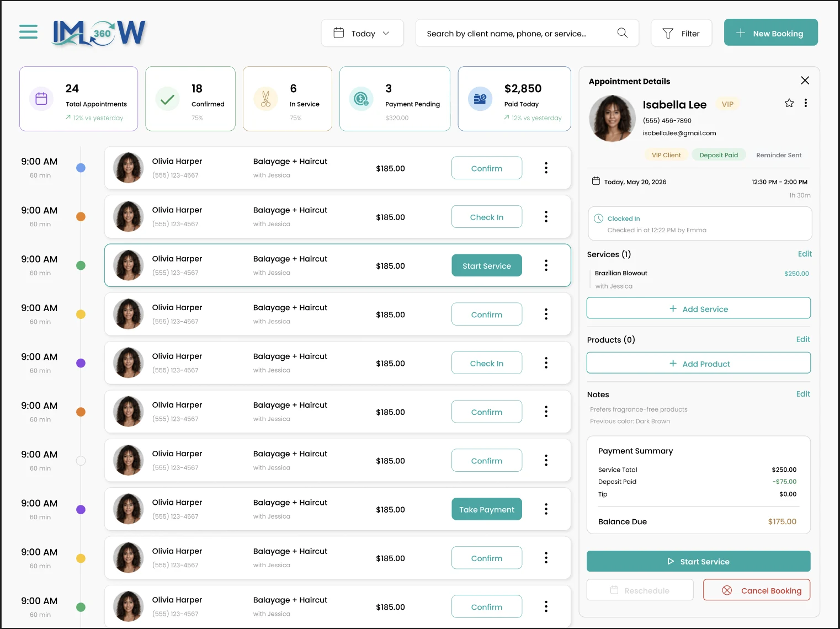The width and height of the screenshot is (840, 629).
Task: Click Edit next to Notes
Action: [803, 394]
